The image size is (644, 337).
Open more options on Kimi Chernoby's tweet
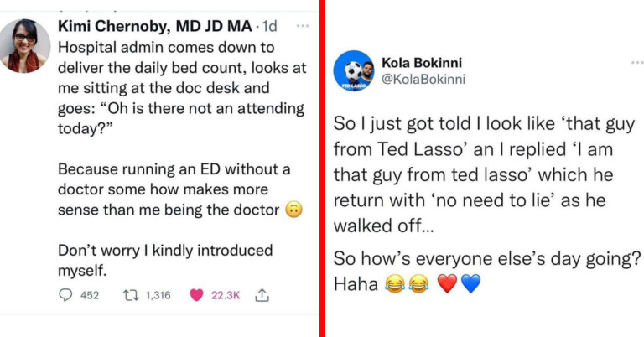point(290,26)
